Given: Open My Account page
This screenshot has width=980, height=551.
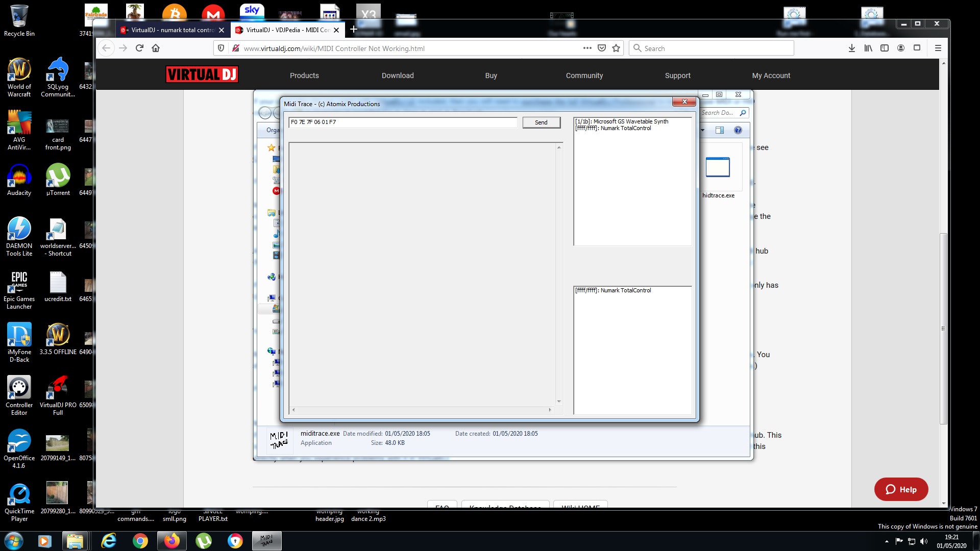Looking at the screenshot, I should tap(771, 76).
